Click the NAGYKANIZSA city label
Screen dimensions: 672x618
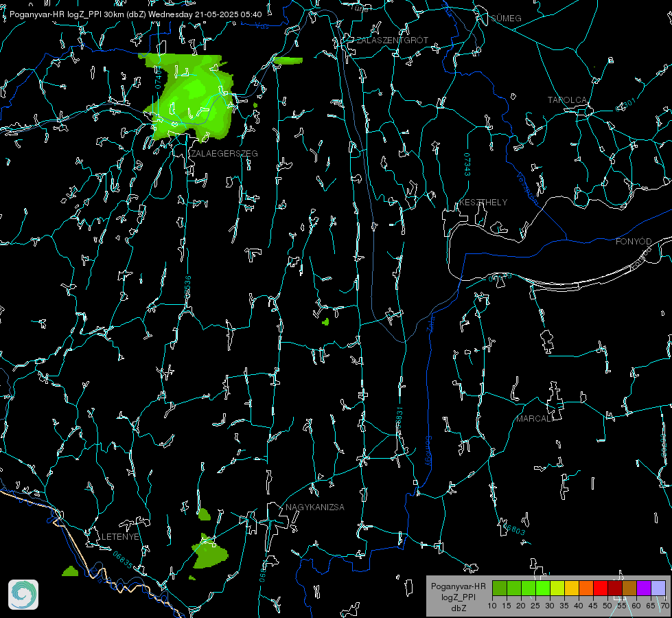(x=314, y=507)
